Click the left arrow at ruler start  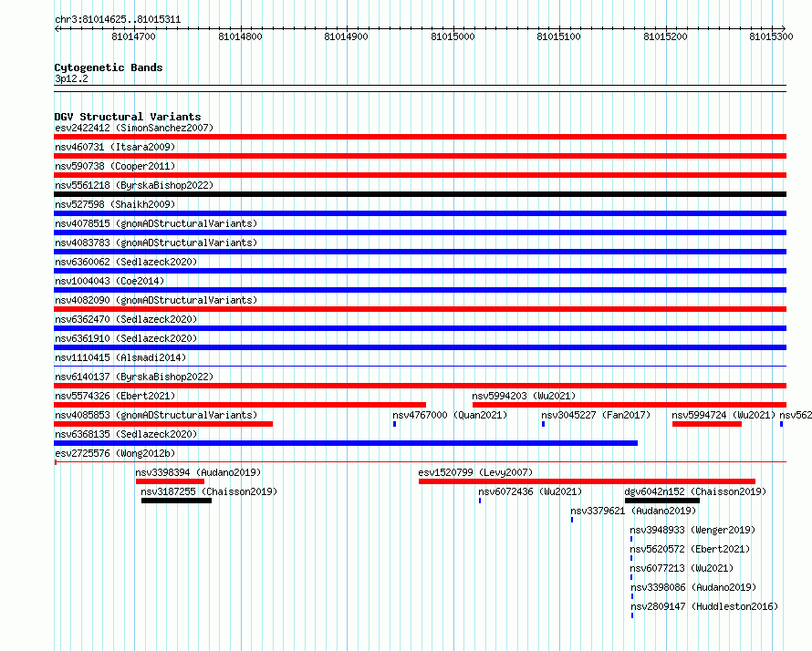tap(57, 29)
